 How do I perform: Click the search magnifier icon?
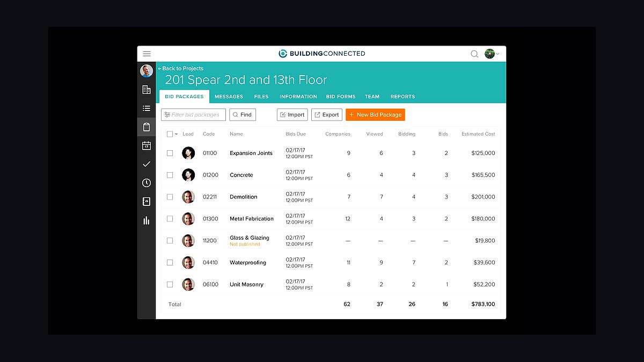tap(474, 54)
